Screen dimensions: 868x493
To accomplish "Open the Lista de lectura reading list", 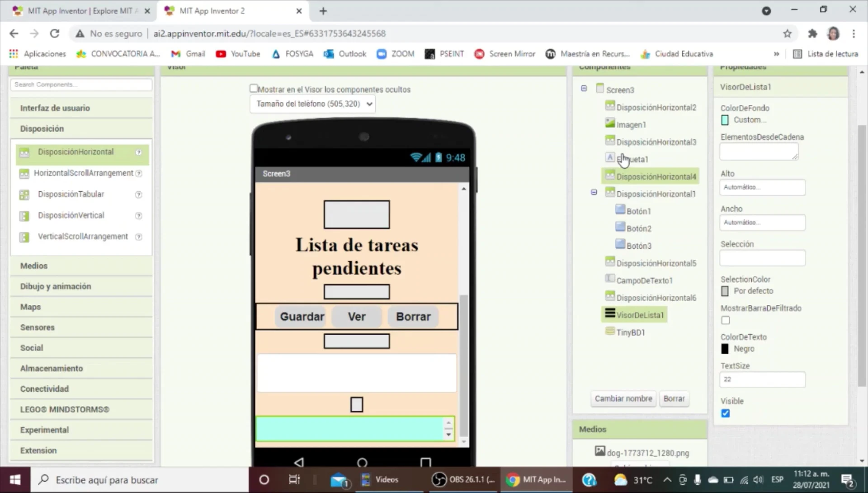I will click(826, 54).
